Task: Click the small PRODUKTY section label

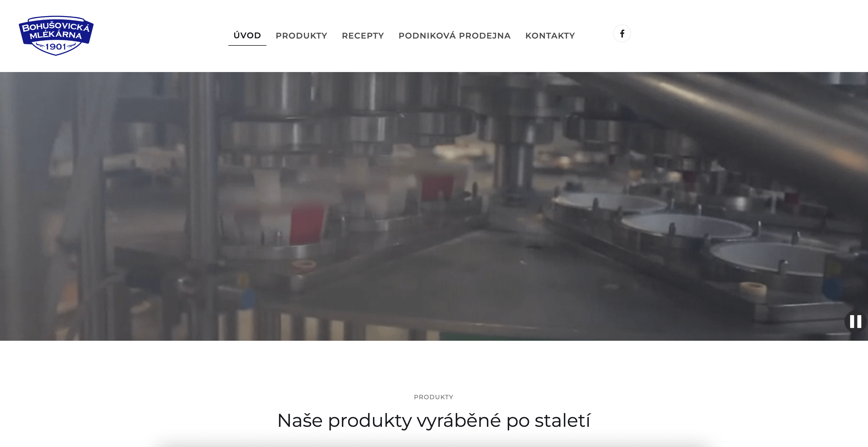Action: 433,397
